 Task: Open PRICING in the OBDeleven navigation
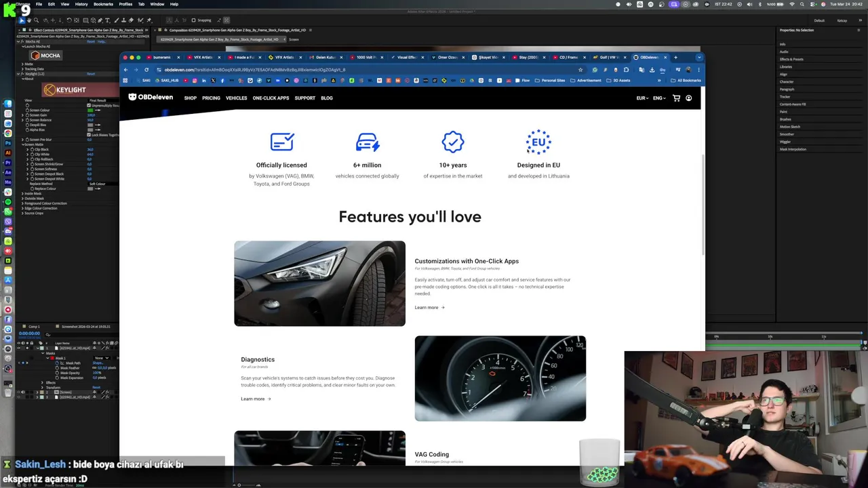(x=211, y=98)
